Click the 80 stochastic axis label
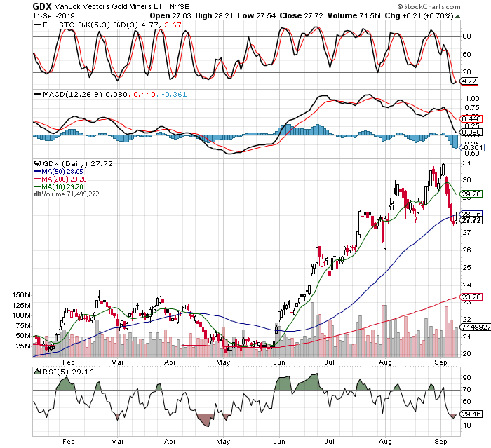Image resolution: width=491 pixels, height=448 pixels. tap(466, 36)
